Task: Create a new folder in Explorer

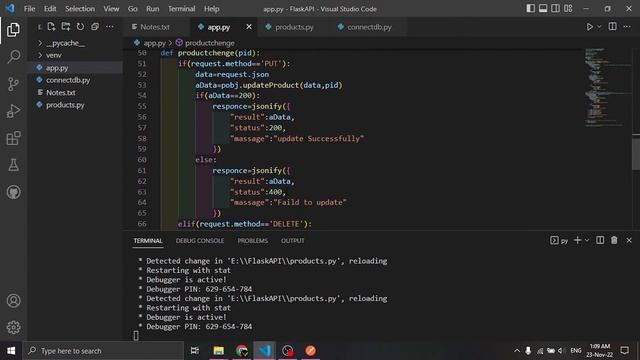Action: point(66,27)
